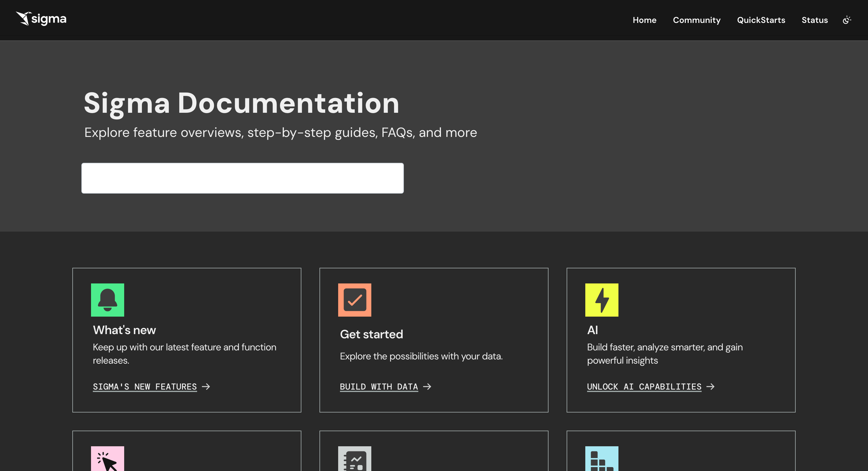
Task: Focus the documentation search field
Action: coord(242,178)
